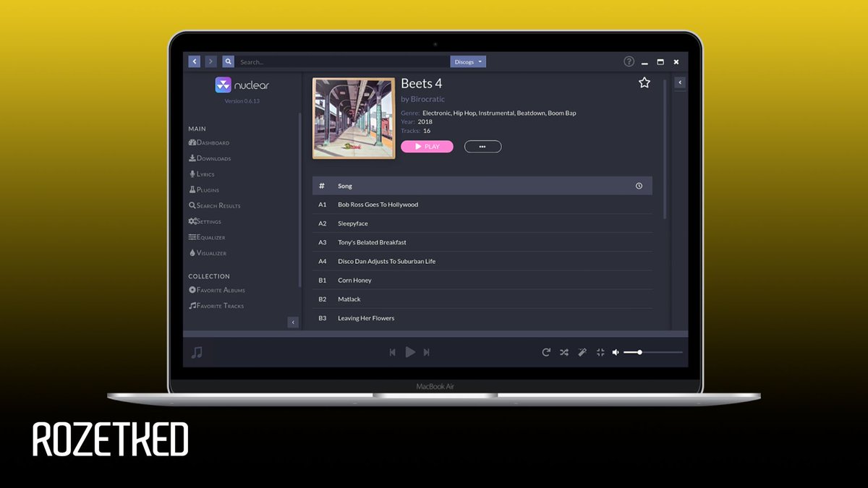Enable shuffle playback
Viewport: 868px width, 488px height.
(x=564, y=352)
